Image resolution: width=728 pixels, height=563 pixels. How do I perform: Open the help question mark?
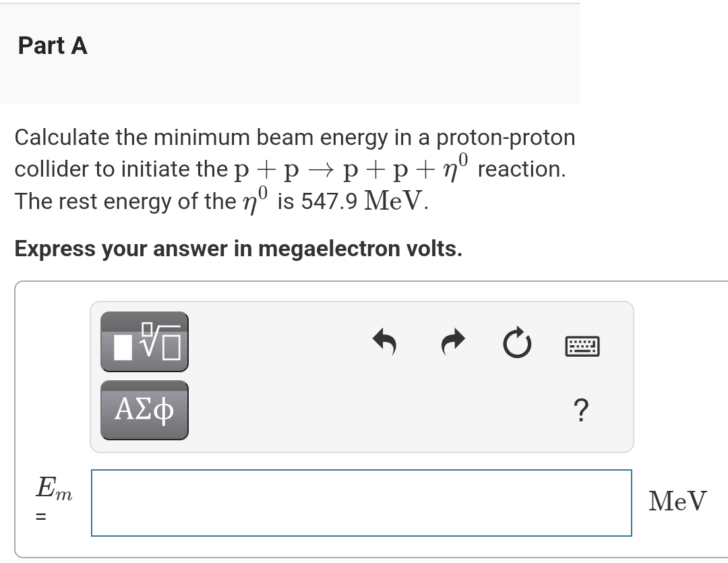point(582,410)
